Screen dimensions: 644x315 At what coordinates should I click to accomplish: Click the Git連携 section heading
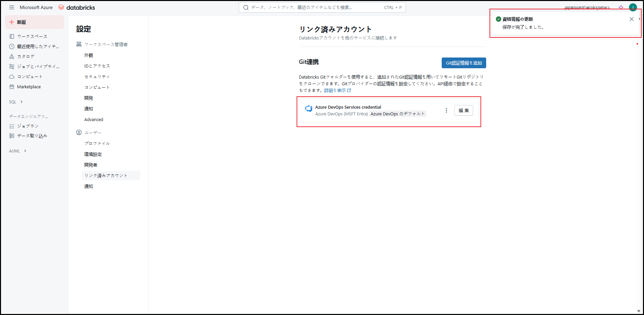tap(309, 62)
